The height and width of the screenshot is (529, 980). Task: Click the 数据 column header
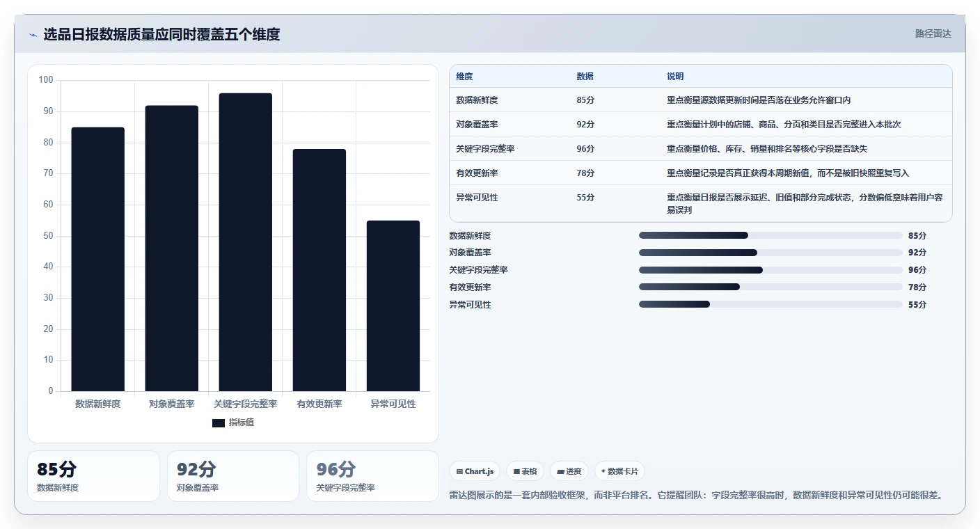point(585,77)
